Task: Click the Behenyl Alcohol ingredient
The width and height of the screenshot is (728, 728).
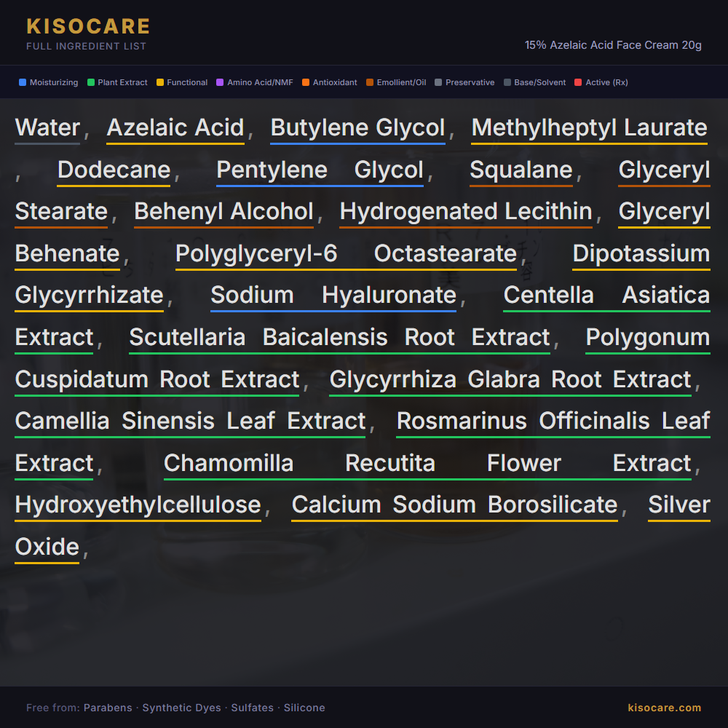Action: coord(223,212)
